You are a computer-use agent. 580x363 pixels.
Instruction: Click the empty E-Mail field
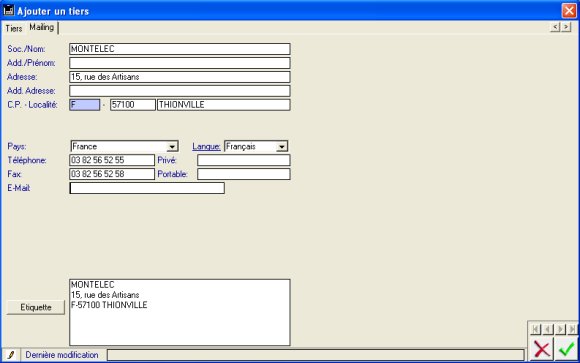147,188
